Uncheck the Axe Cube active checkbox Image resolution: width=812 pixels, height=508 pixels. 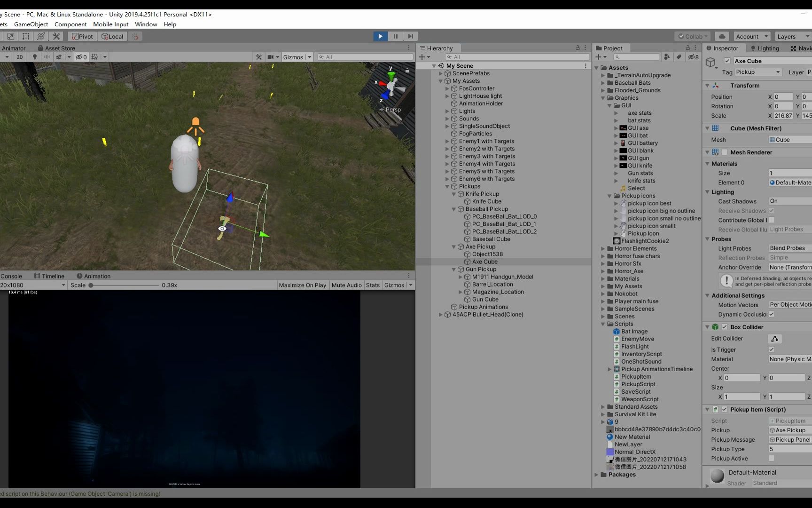tap(727, 61)
